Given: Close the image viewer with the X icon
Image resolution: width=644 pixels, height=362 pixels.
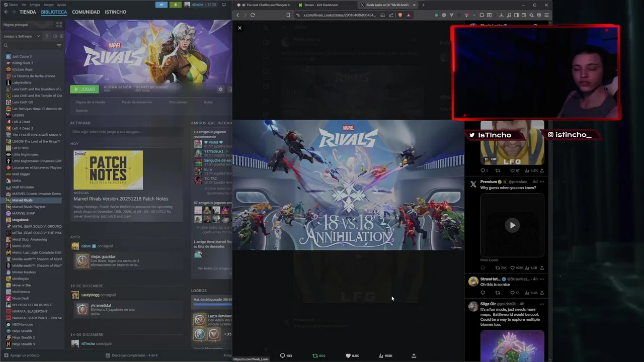Looking at the screenshot, I should tap(239, 28).
